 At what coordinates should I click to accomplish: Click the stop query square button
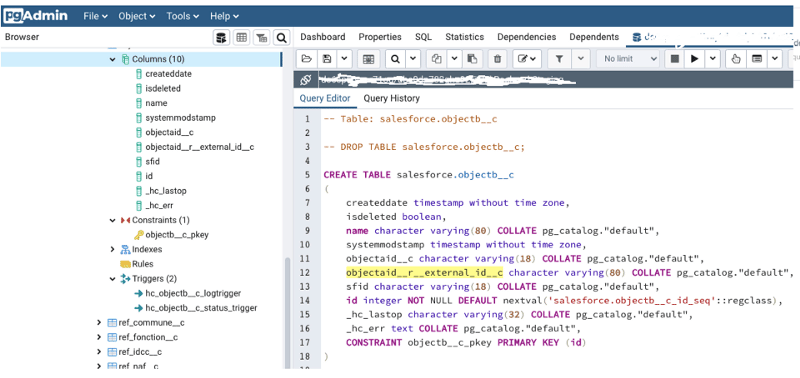[674, 59]
